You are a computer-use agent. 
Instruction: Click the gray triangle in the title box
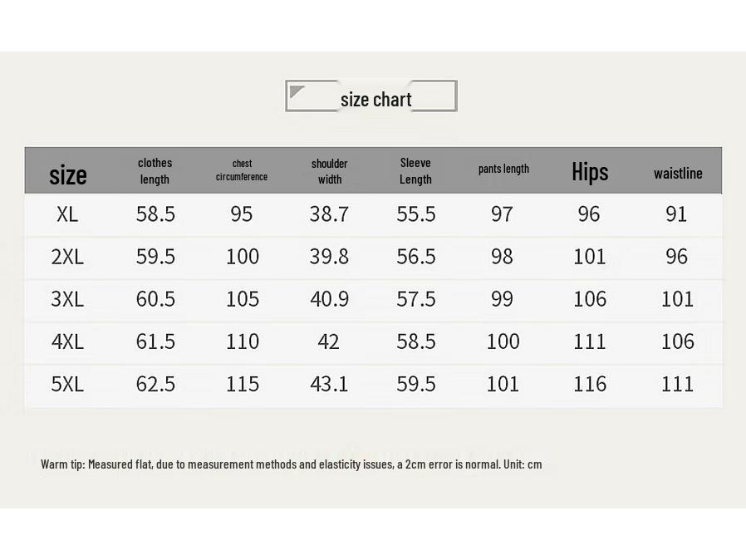(x=297, y=91)
